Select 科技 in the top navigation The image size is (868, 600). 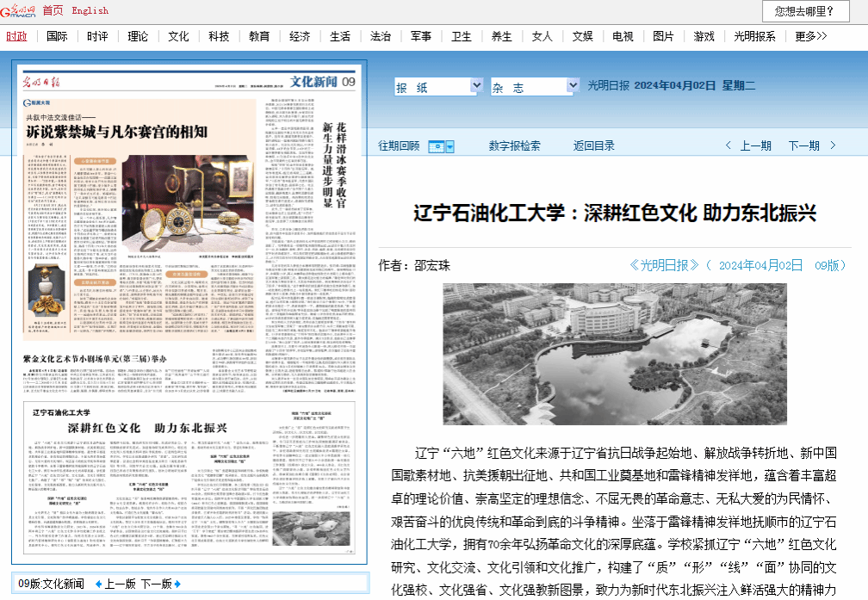pyautogui.click(x=219, y=36)
